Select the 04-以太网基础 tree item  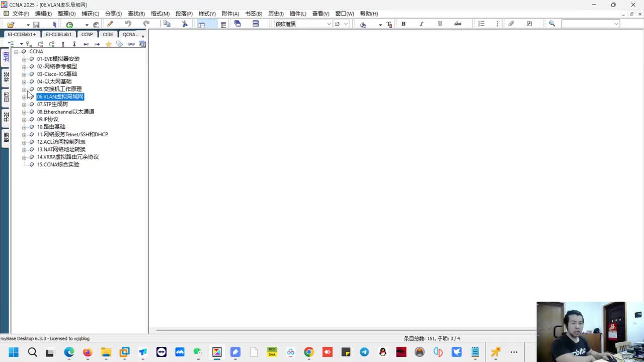[54, 81]
